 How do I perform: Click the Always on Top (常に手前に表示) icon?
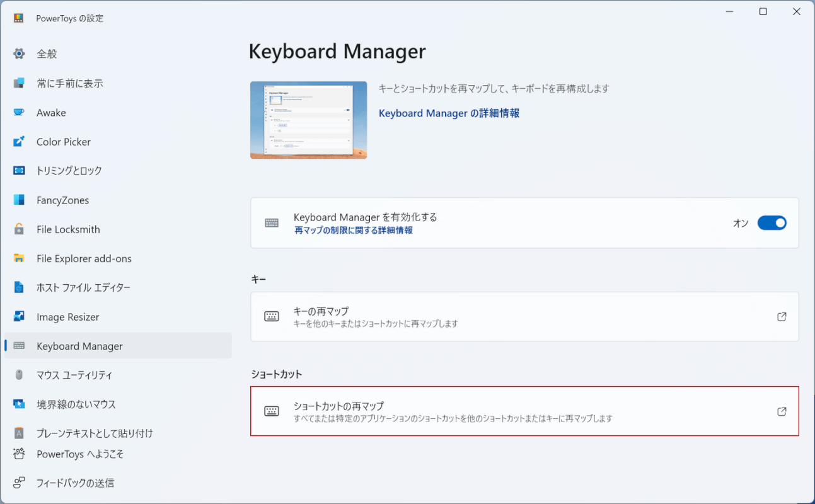tap(19, 83)
